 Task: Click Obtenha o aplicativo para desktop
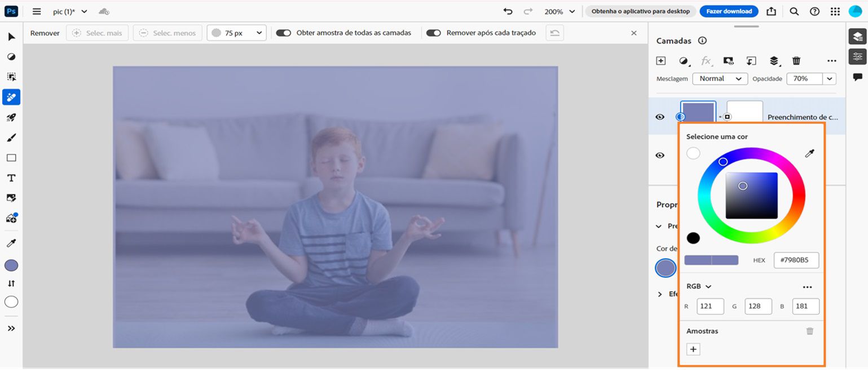(640, 11)
